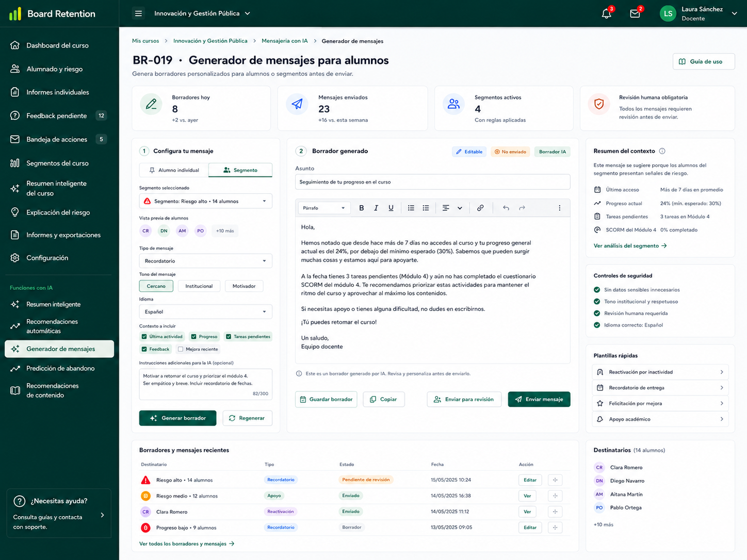This screenshot has width=747, height=560.
Task: Click Ver todos los borradores y mensajes
Action: 187,543
